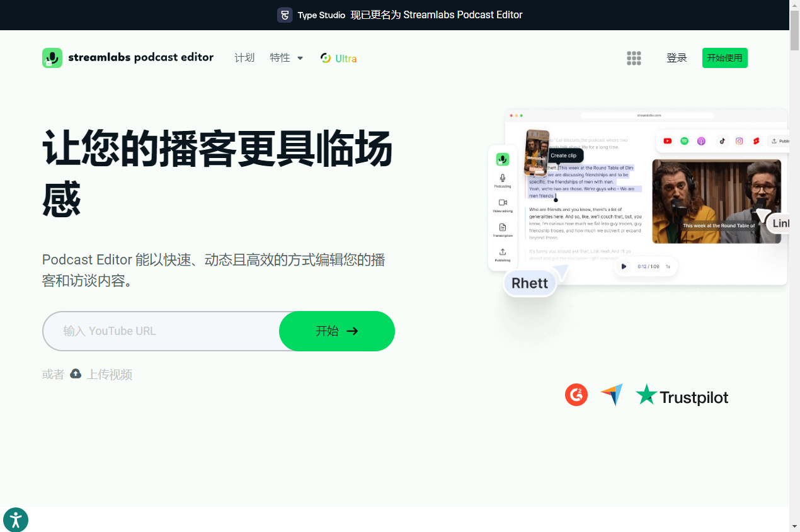Change the 1x playback speed in preview
800x532 pixels.
[x=668, y=266]
